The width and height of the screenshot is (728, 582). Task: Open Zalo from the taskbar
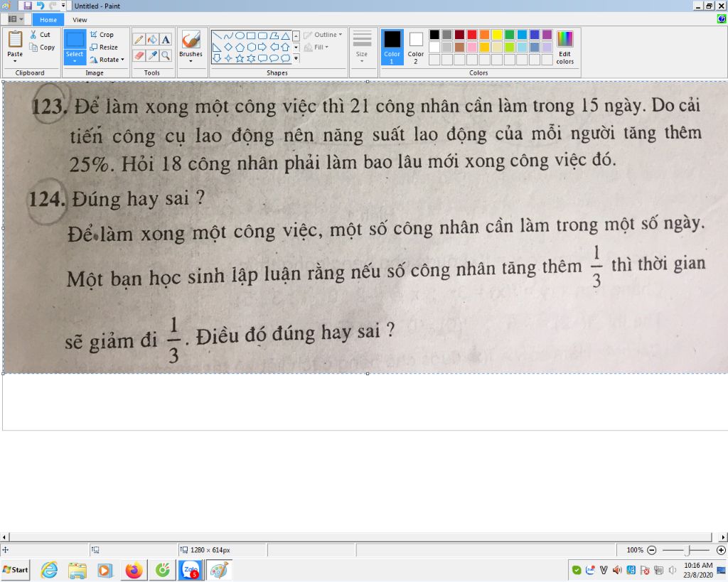191,570
